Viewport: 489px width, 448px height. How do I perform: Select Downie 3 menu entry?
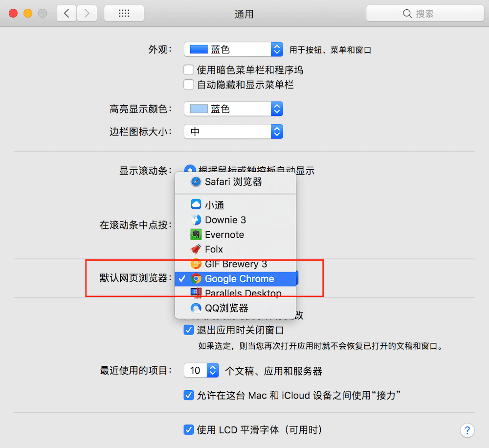(235, 220)
